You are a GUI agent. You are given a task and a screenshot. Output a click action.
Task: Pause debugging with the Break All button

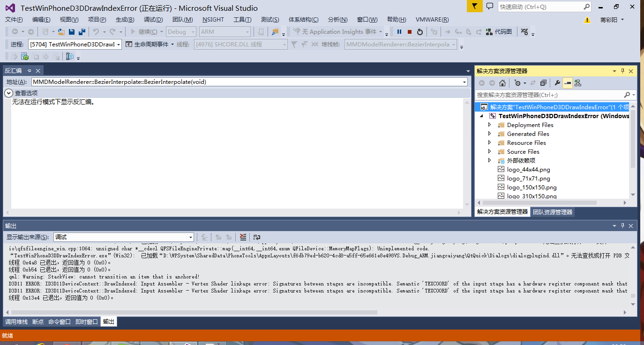click(399, 32)
